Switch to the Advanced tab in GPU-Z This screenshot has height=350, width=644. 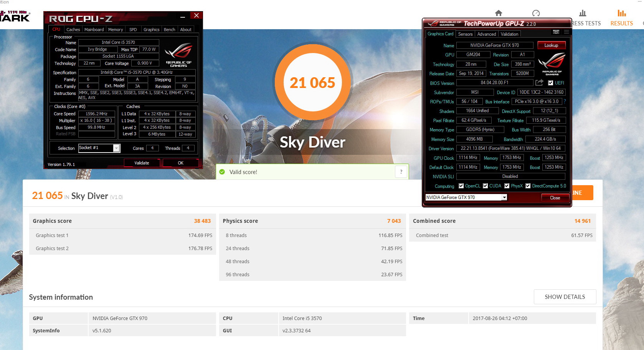tap(487, 34)
